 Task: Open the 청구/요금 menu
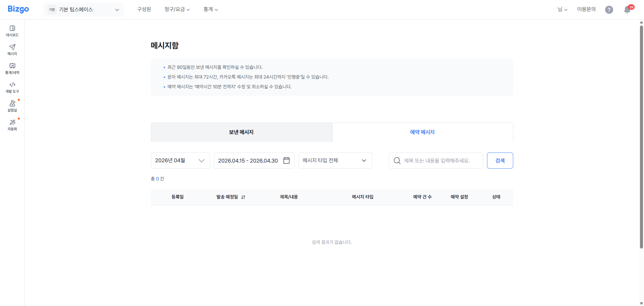click(177, 9)
